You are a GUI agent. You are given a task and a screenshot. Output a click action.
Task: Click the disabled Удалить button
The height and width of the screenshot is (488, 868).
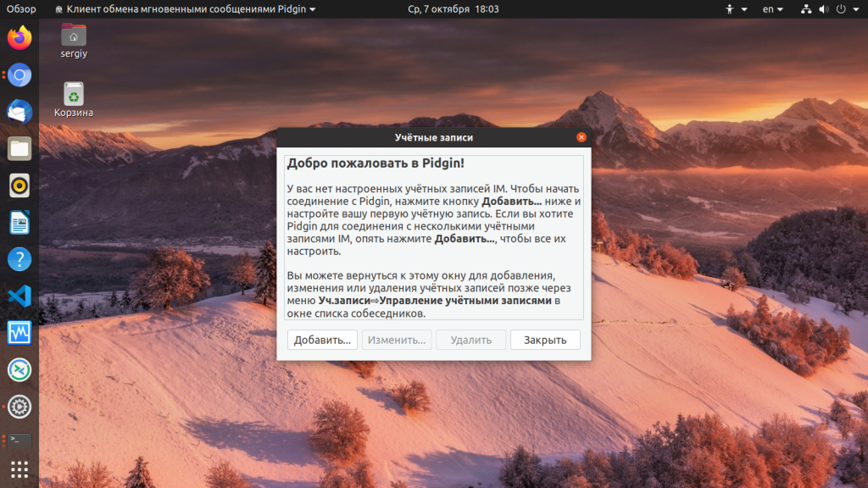tap(471, 340)
